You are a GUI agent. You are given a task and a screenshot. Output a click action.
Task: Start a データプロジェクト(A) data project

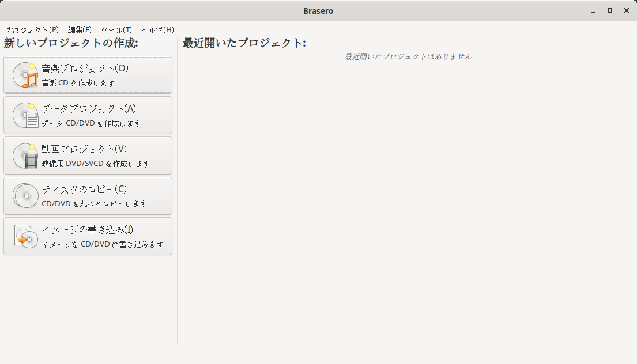click(x=88, y=115)
